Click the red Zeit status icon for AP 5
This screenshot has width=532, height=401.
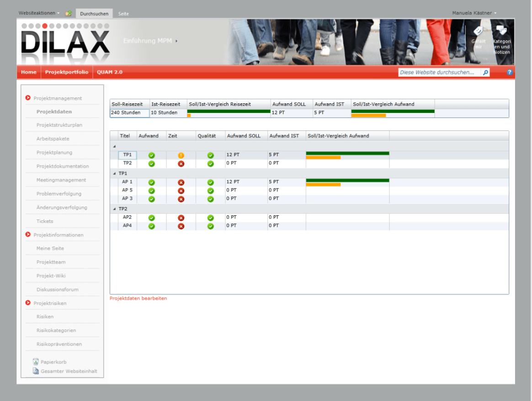[x=181, y=191]
